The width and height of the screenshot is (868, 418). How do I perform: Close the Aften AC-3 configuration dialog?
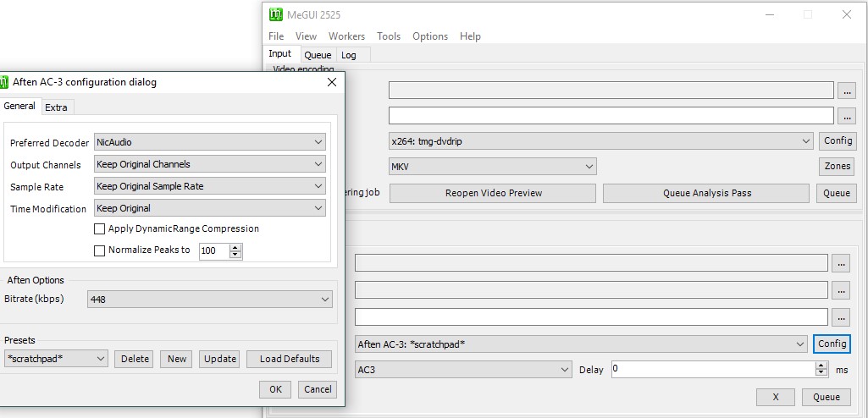pyautogui.click(x=332, y=82)
